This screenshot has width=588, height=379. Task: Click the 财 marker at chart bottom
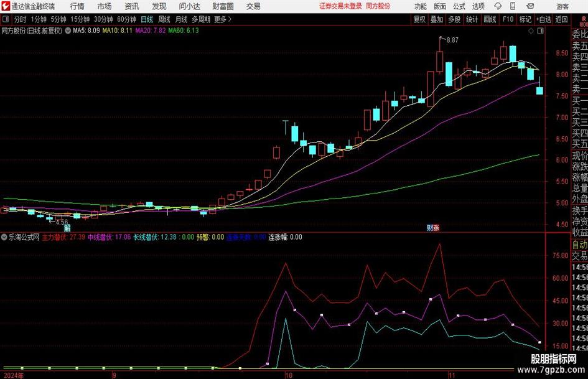coord(430,228)
